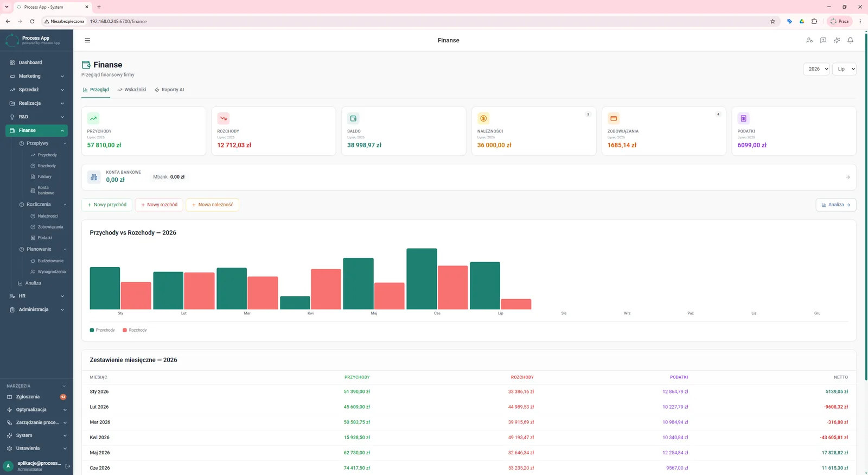
Task: Bookmark this page with the star icon
Action: click(773, 21)
